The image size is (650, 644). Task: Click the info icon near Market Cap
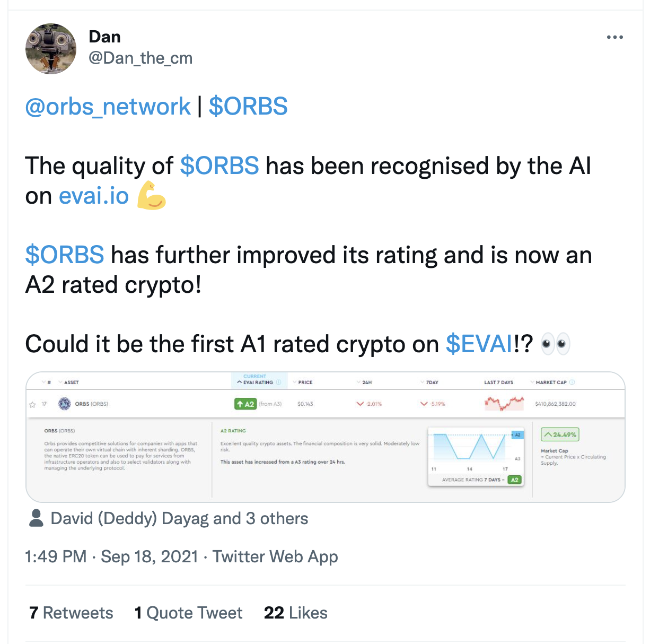[x=572, y=382]
